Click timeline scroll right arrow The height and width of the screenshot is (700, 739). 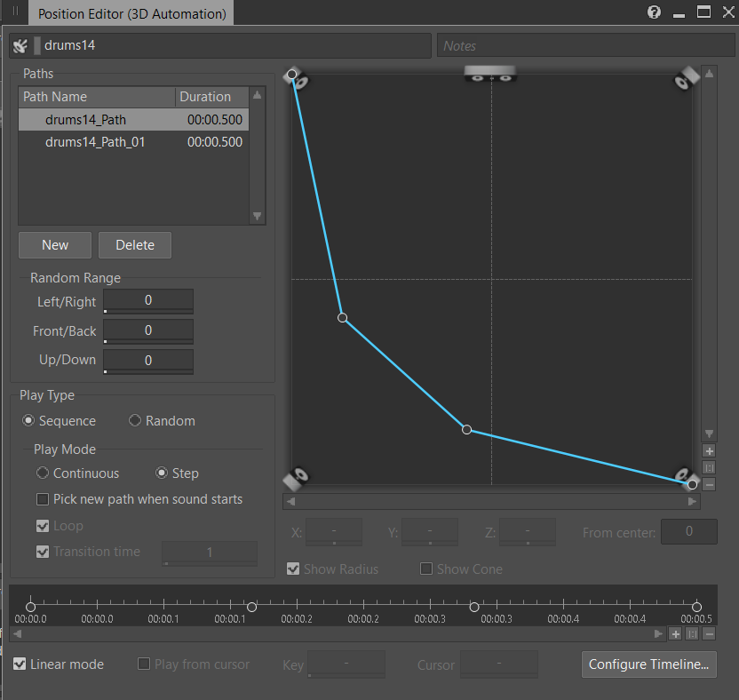tap(658, 634)
